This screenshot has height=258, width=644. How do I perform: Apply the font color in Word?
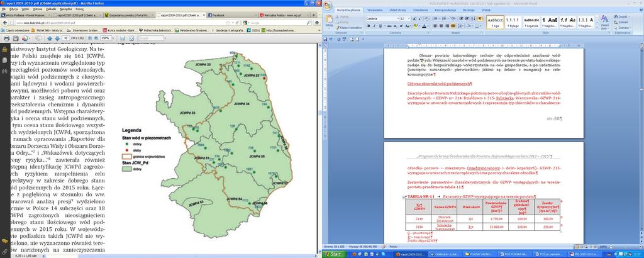tap(425, 26)
